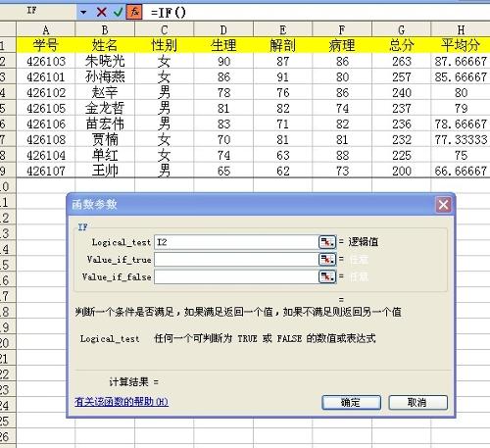490x448 pixels.
Task: Click total score cell 200
Action: [x=402, y=171]
